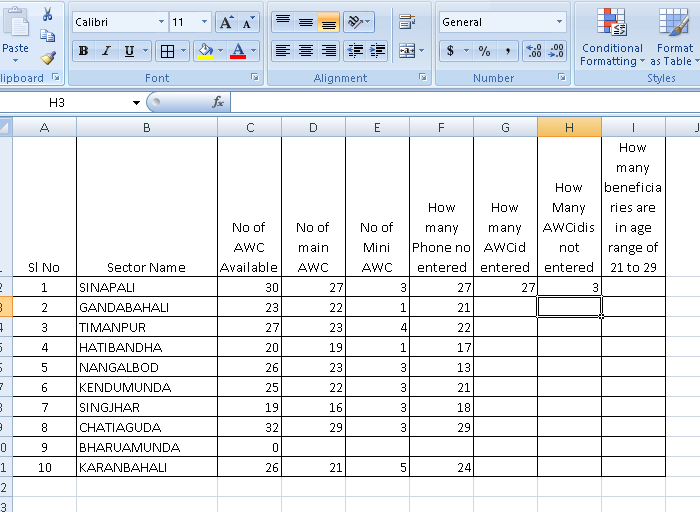Click the Paste button

(x=15, y=35)
